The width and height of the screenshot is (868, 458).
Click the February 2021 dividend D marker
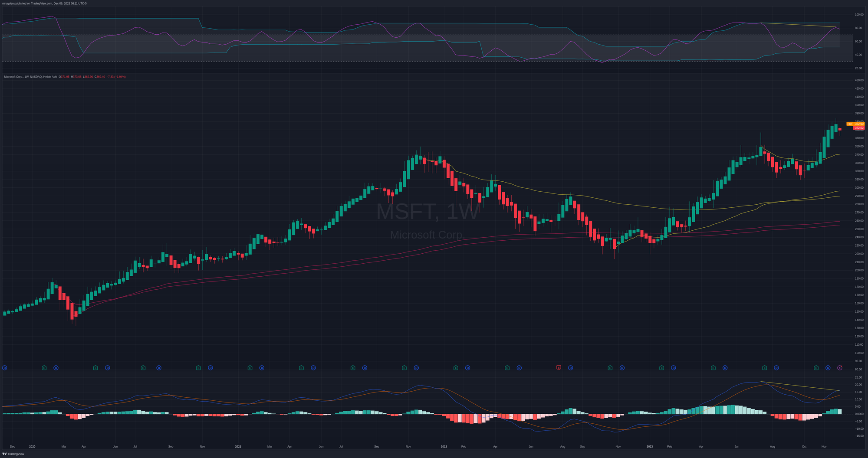point(262,368)
